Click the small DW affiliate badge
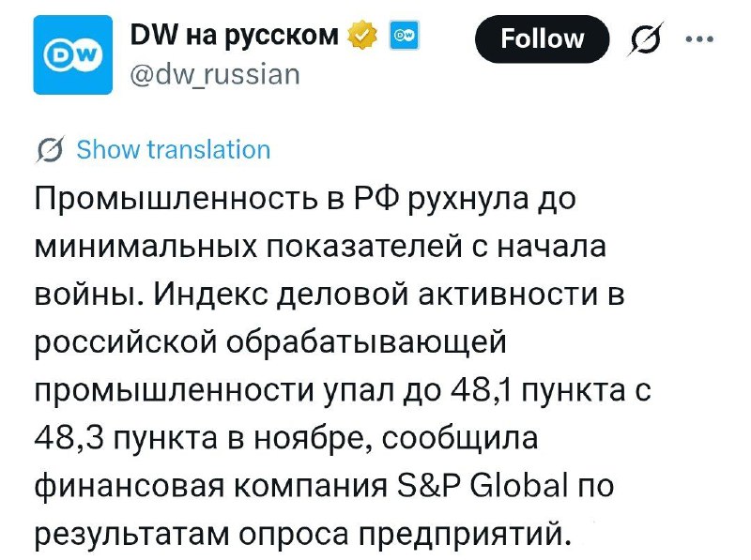The width and height of the screenshot is (751, 560). tap(401, 37)
